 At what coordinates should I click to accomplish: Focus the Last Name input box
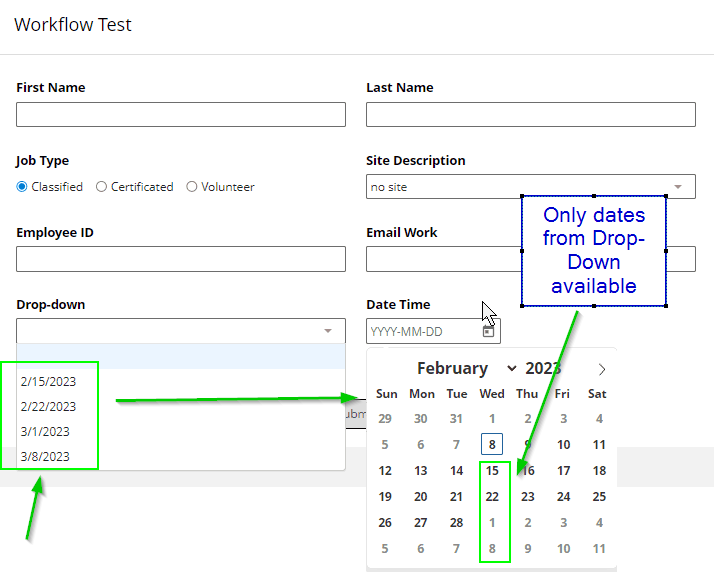click(530, 115)
